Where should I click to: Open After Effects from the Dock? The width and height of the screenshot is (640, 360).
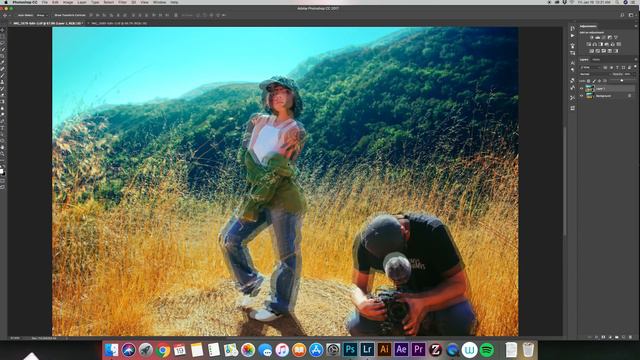(401, 349)
